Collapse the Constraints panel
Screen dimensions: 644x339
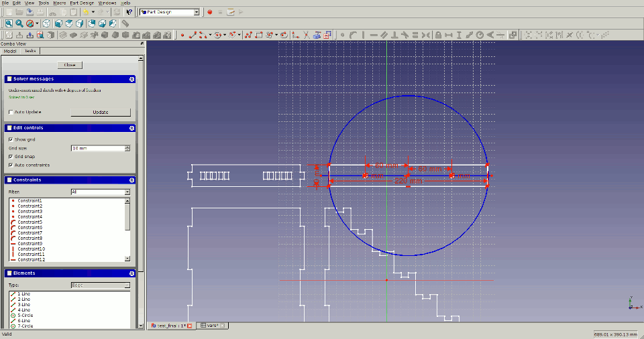pos(132,180)
